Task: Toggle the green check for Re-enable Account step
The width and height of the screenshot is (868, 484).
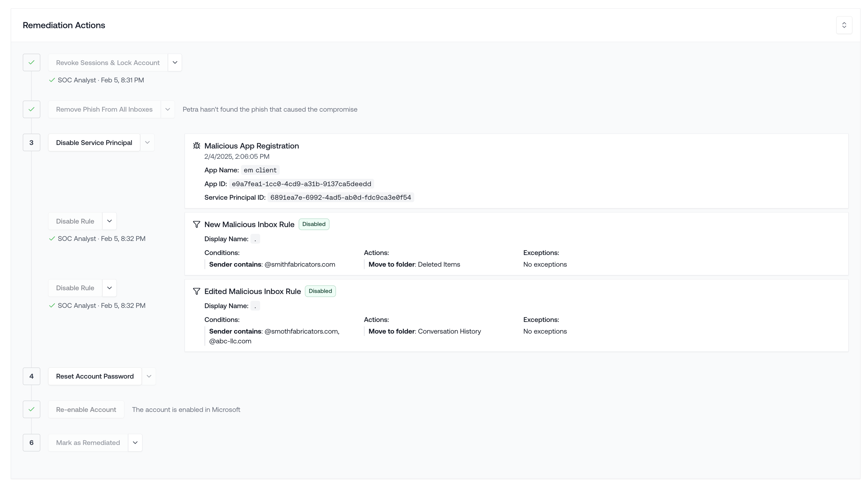Action: (x=31, y=409)
